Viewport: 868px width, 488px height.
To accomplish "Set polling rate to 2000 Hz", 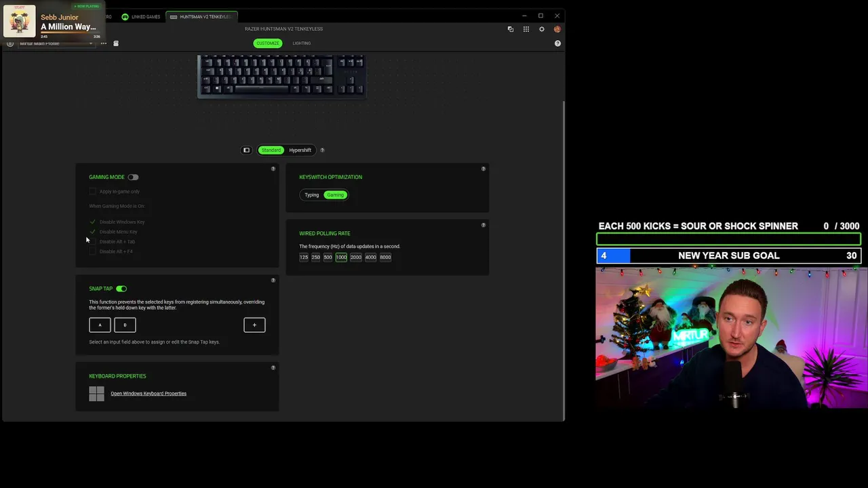I will pyautogui.click(x=356, y=258).
